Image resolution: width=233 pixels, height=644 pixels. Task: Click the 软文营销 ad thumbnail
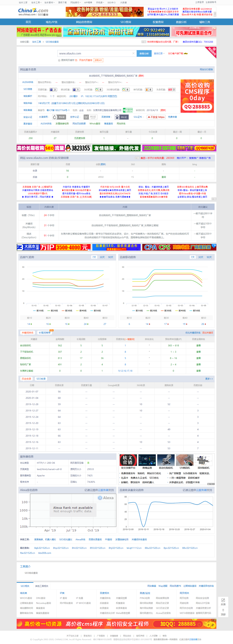coord(128,460)
